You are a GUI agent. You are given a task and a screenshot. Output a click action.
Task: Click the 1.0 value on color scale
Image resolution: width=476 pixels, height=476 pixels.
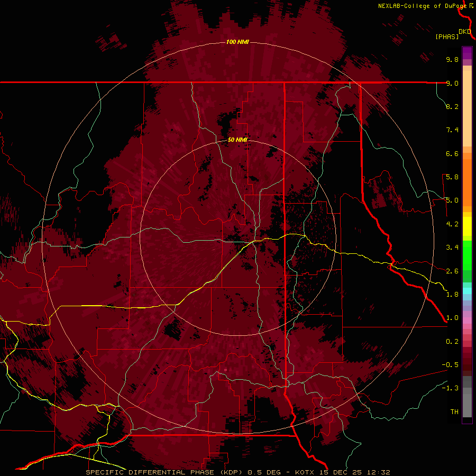click(452, 318)
